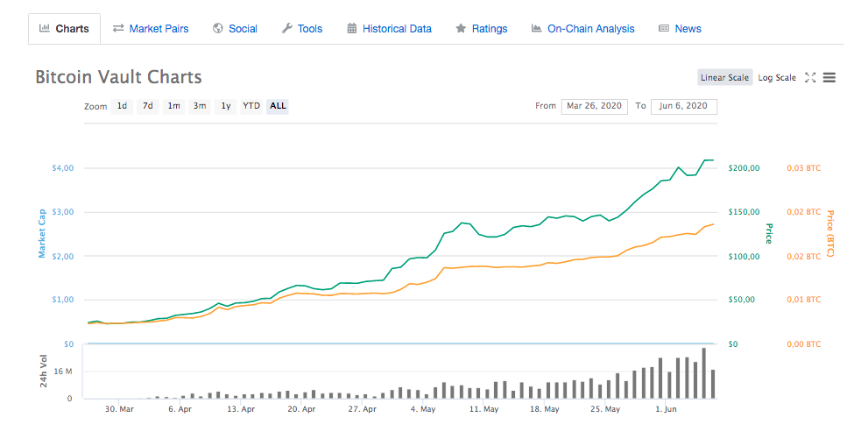
Task: Click the 30. Mar date axis label
Action: pyautogui.click(x=120, y=410)
